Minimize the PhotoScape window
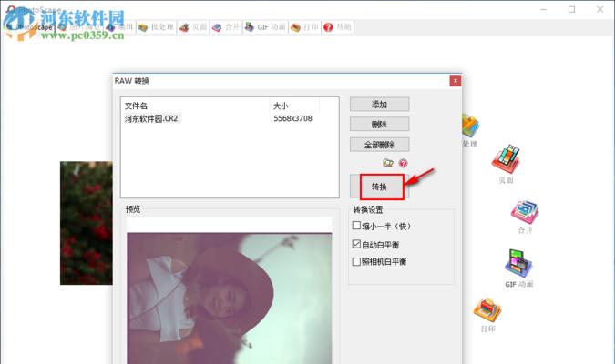The image size is (615, 364). coord(544,9)
